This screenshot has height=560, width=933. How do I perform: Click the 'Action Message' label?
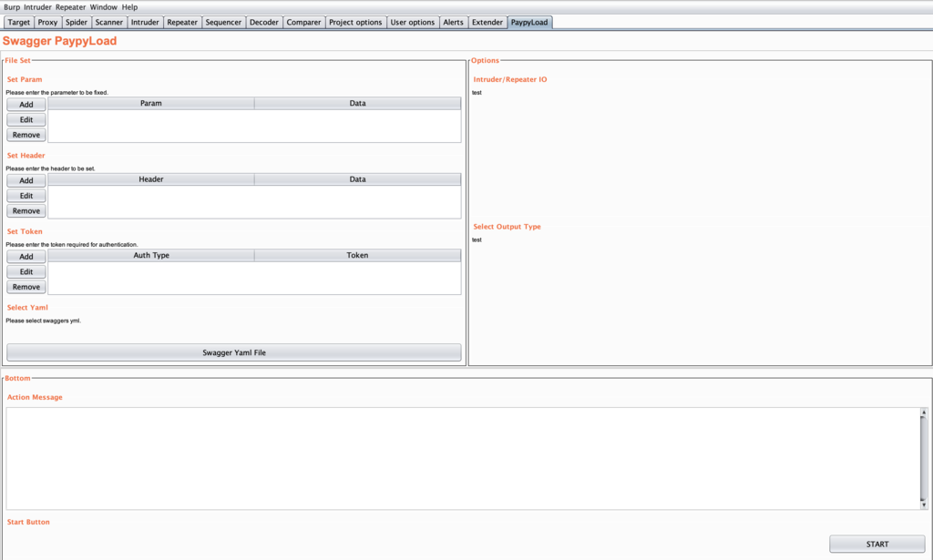(35, 397)
